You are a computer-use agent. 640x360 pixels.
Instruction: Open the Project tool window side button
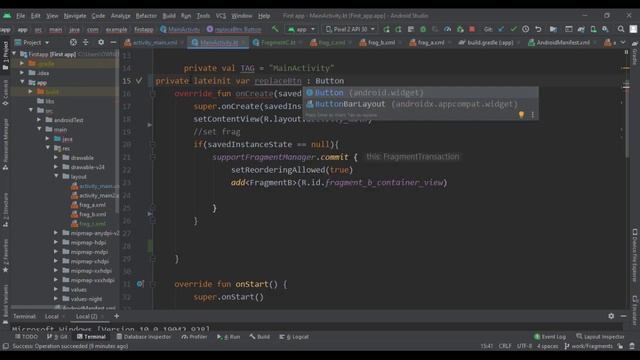(x=5, y=55)
